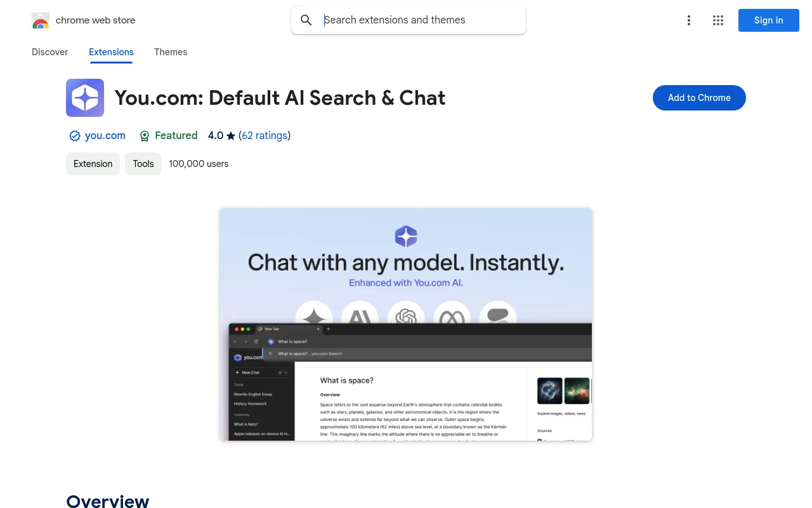Viewport: 812px width, 508px height.
Task: Click the verified publisher badge icon
Action: tap(74, 136)
